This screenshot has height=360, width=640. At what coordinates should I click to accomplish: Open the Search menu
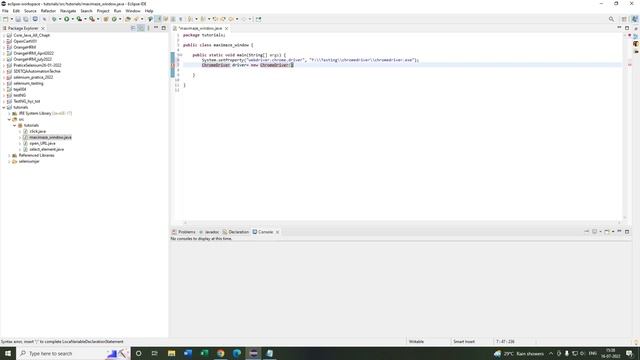(x=86, y=11)
